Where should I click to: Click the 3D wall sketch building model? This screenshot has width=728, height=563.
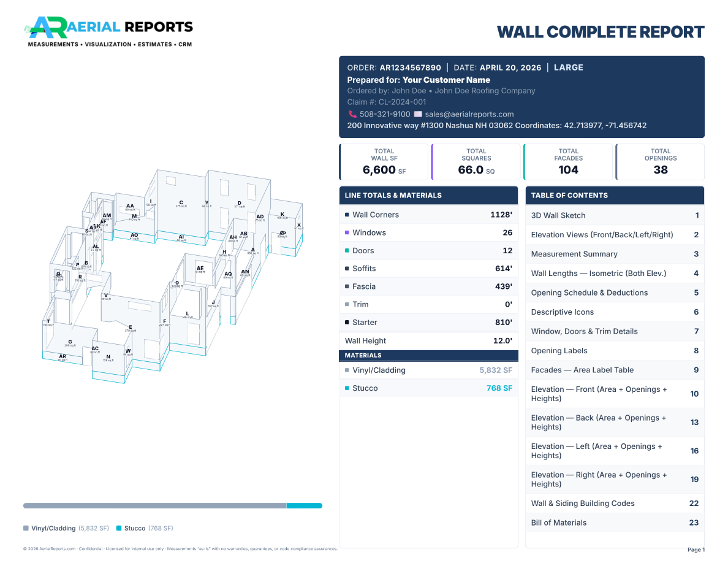pyautogui.click(x=173, y=277)
